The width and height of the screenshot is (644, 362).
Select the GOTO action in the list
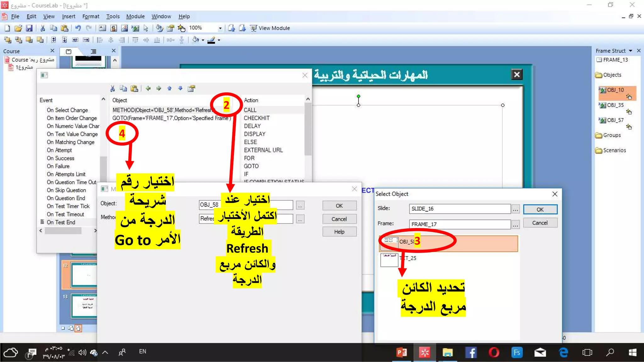[251, 166]
